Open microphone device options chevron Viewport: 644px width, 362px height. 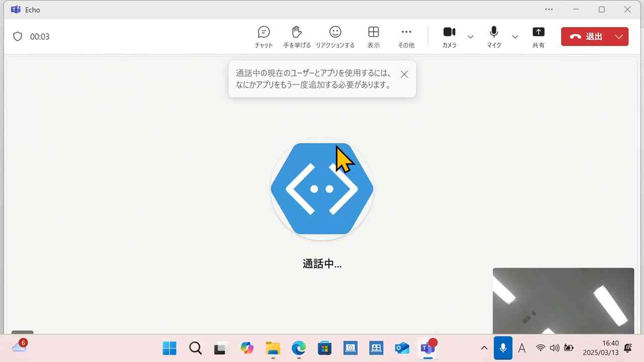[515, 36]
